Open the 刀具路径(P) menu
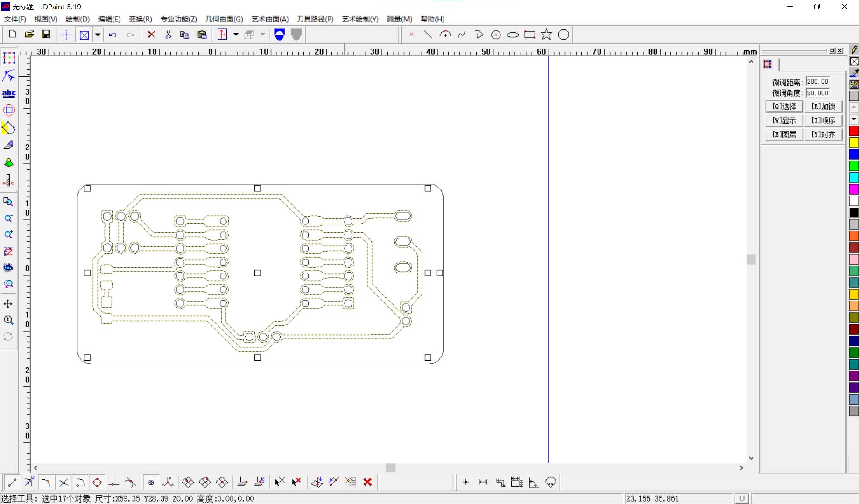 click(x=315, y=19)
